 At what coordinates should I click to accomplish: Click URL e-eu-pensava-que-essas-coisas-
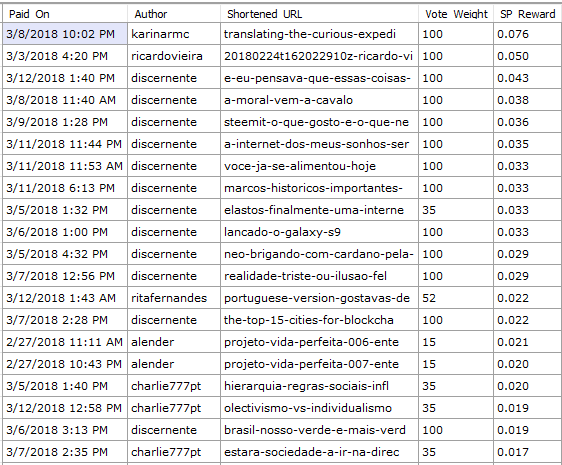[319, 78]
